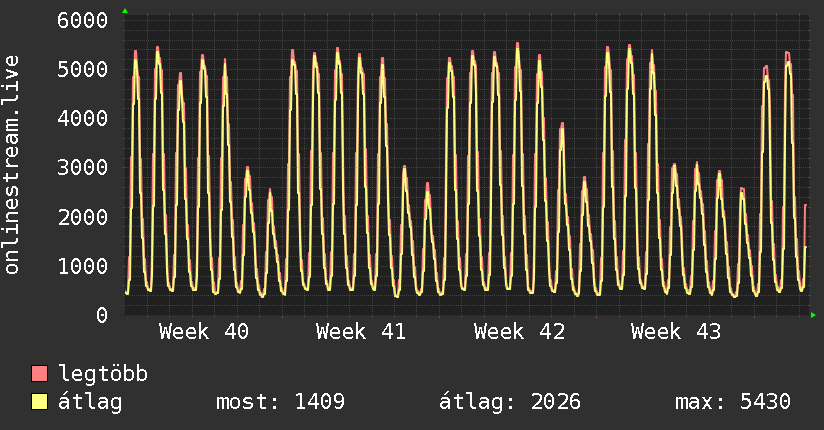Click the green arrow ending the x-axis
Viewport: 824px width, 430px height.
pos(813,315)
